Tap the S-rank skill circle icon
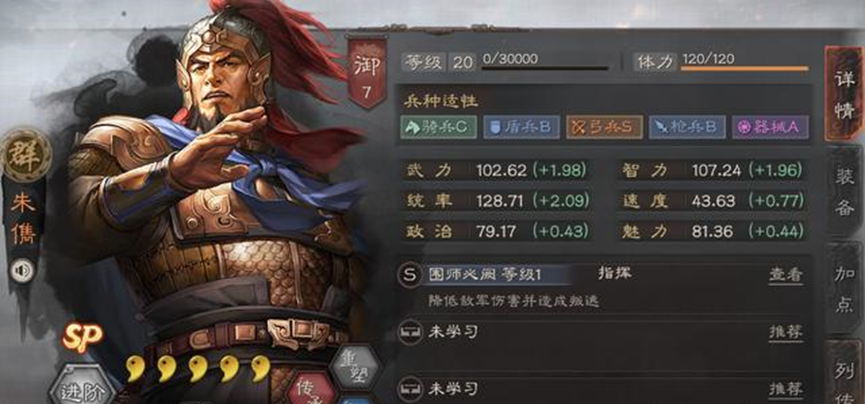 tap(409, 275)
